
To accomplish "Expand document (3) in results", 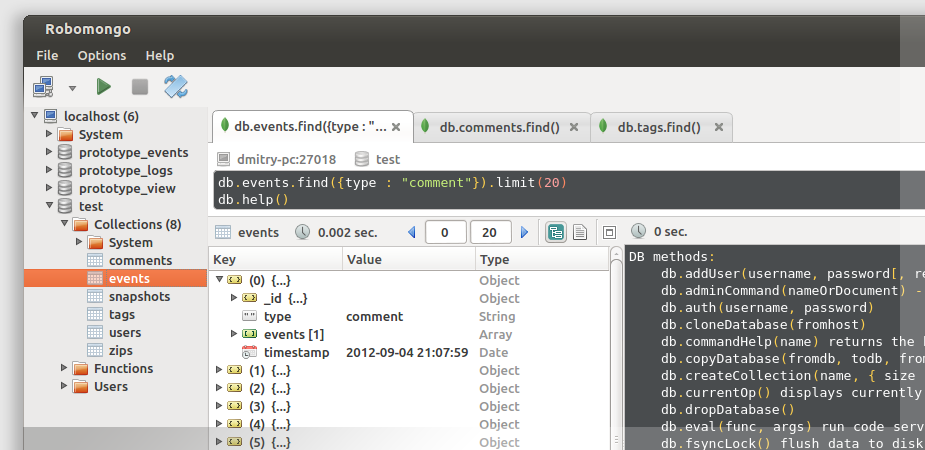I will [x=219, y=406].
